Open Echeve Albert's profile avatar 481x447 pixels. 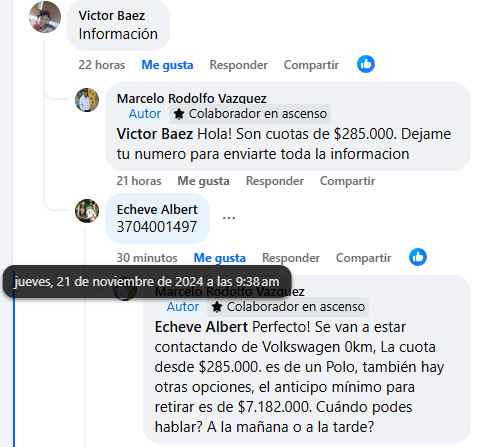click(x=87, y=211)
